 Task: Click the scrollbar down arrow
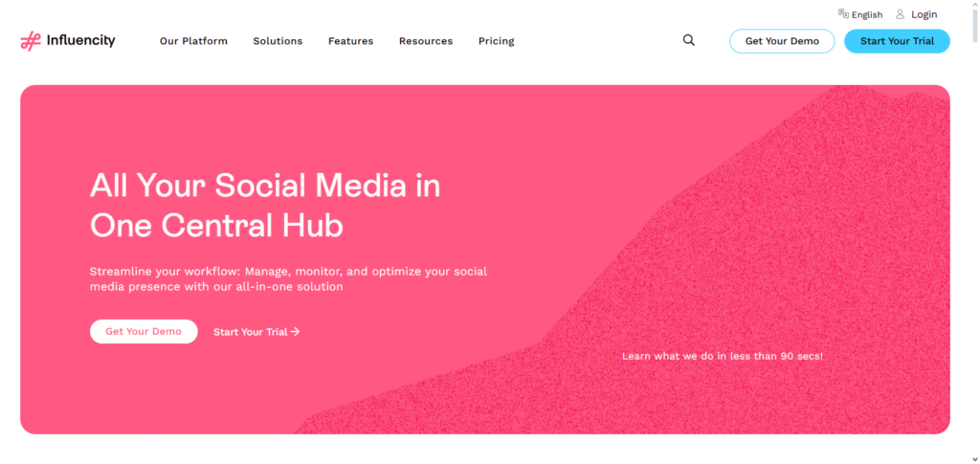[972, 457]
